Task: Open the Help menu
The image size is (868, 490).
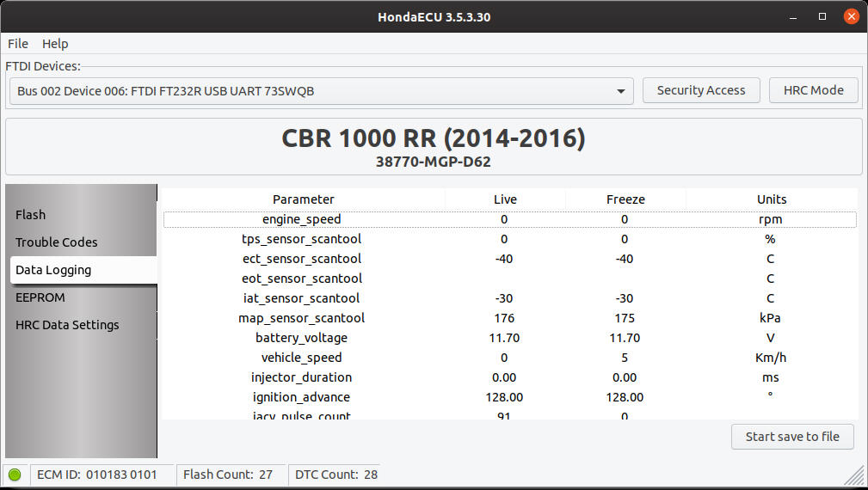Action: tap(55, 44)
